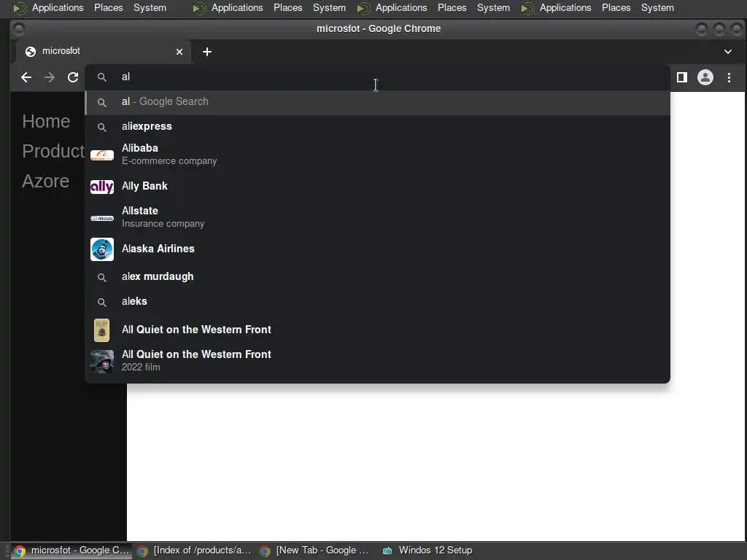747x560 pixels.
Task: Close the microsfot tab
Action: coord(179,52)
